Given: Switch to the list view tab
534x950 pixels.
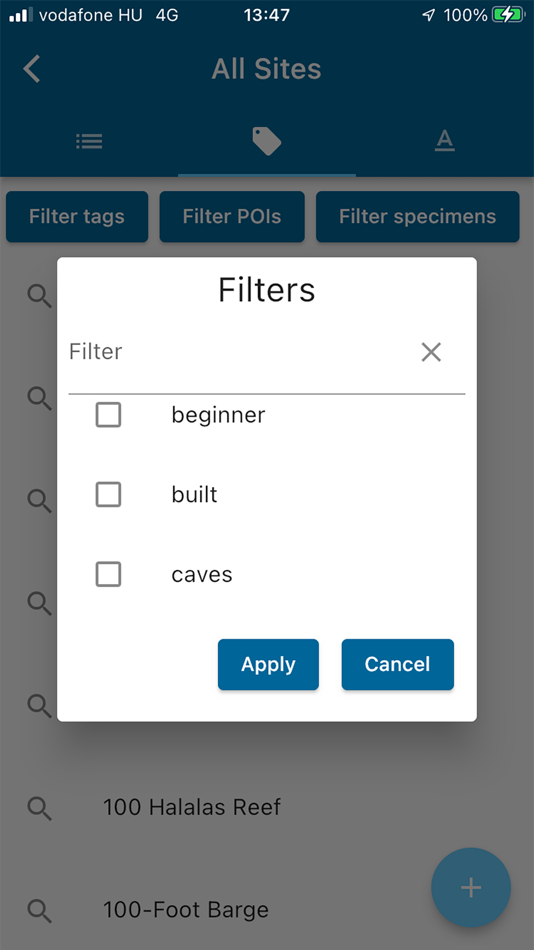Looking at the screenshot, I should click(x=89, y=141).
